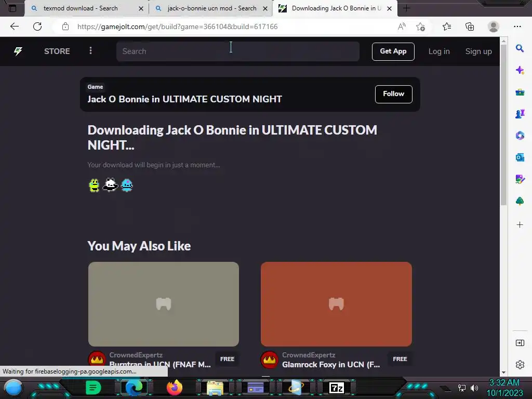Image resolution: width=532 pixels, height=399 pixels.
Task: Open the Favorites list icon
Action: point(447,26)
